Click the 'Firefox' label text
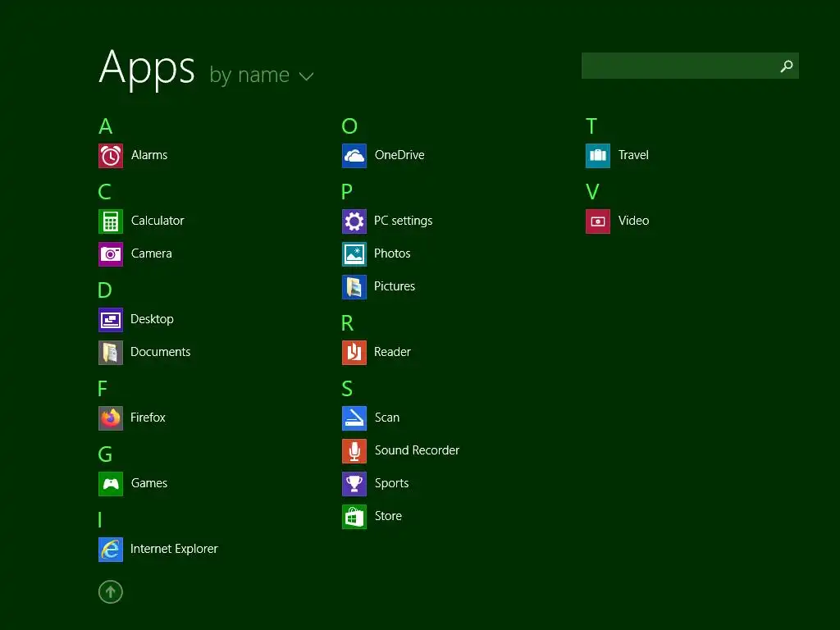 click(148, 418)
